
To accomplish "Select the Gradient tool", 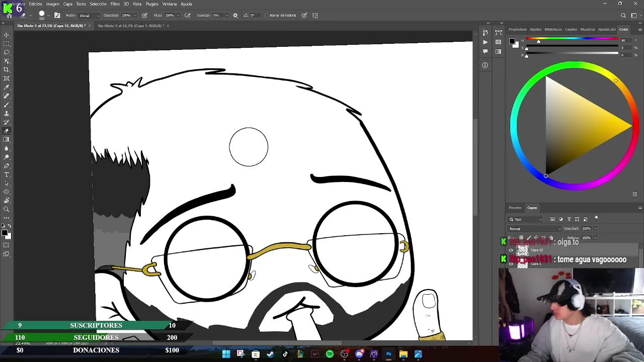I will pyautogui.click(x=7, y=140).
